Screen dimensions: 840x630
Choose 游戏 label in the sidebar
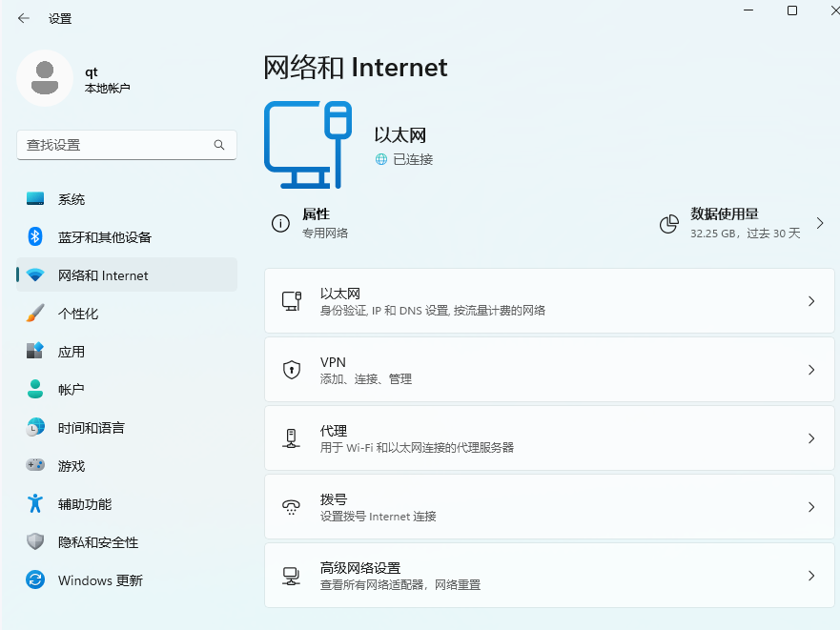pyautogui.click(x=72, y=465)
